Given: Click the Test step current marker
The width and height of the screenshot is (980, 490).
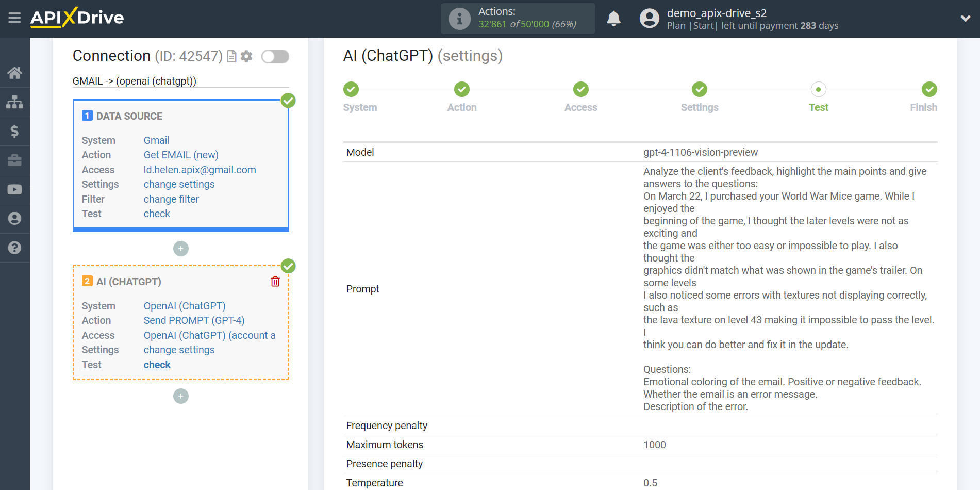Looking at the screenshot, I should pos(818,89).
